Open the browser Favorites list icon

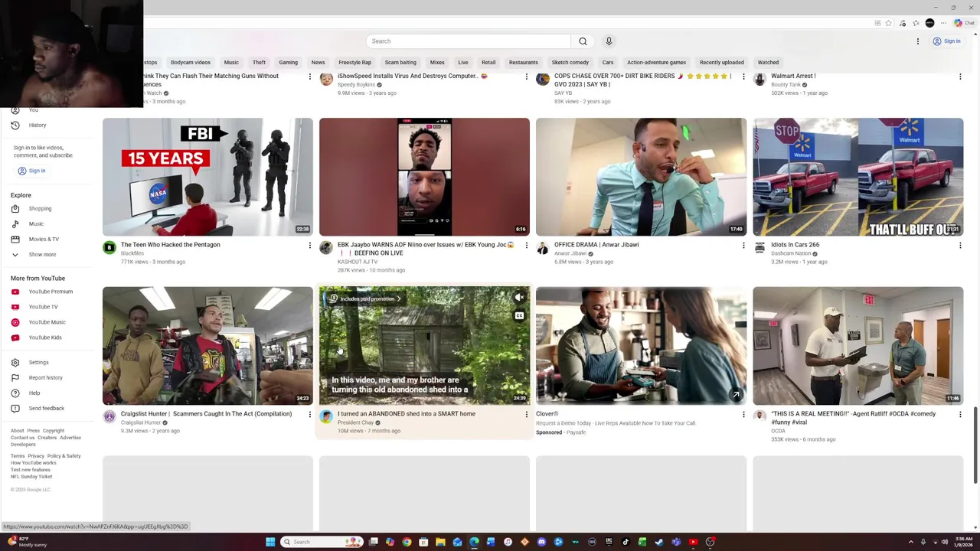tap(916, 23)
